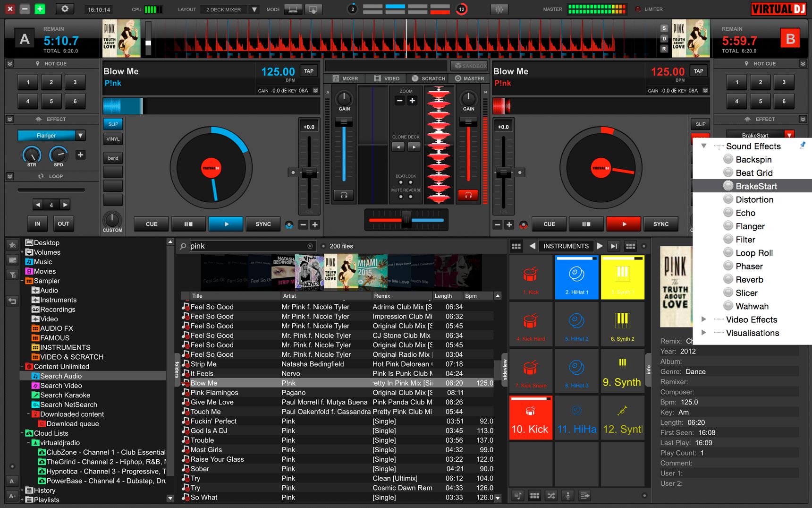Image resolution: width=812 pixels, height=508 pixels.
Task: Play deck B with red play button
Action: 624,224
